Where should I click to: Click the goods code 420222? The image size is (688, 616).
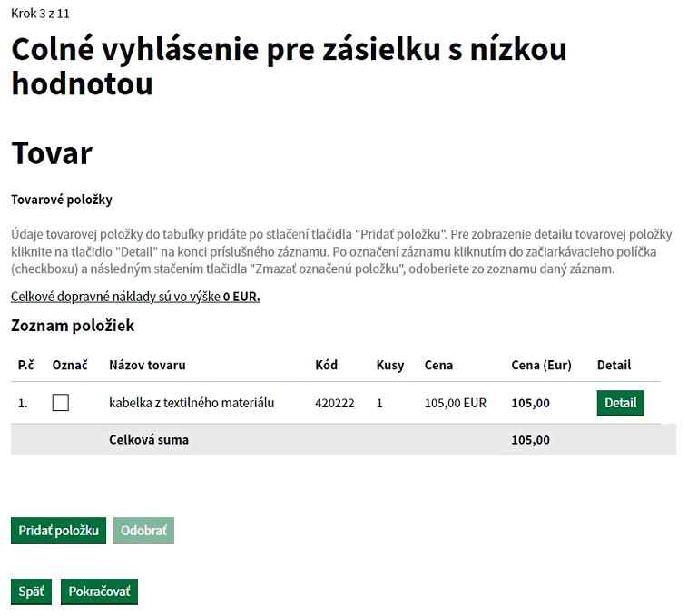(x=334, y=403)
